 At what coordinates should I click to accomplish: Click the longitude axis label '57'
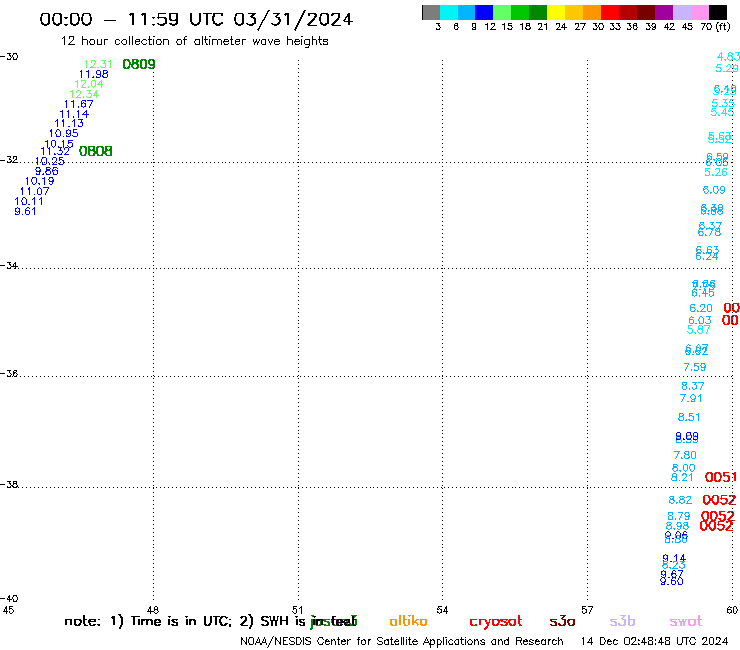[x=587, y=610]
